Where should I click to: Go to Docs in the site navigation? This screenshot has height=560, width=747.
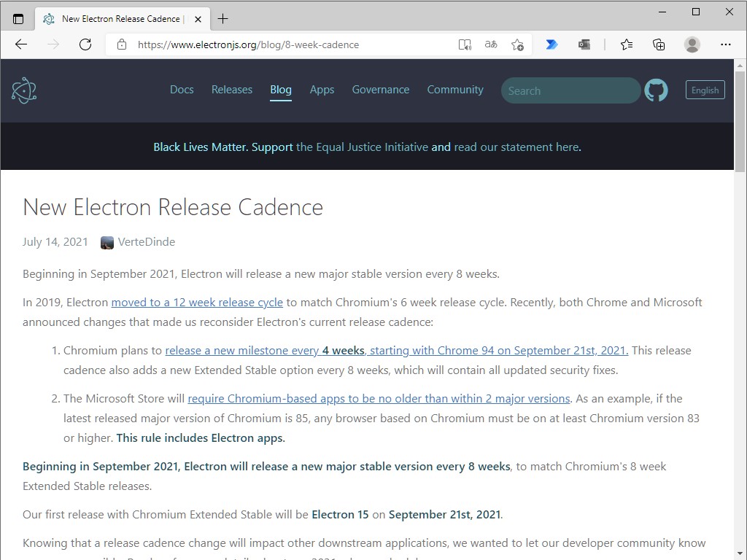tap(182, 90)
